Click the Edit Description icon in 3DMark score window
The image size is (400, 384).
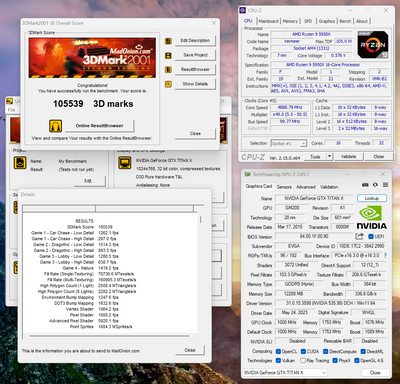point(168,41)
